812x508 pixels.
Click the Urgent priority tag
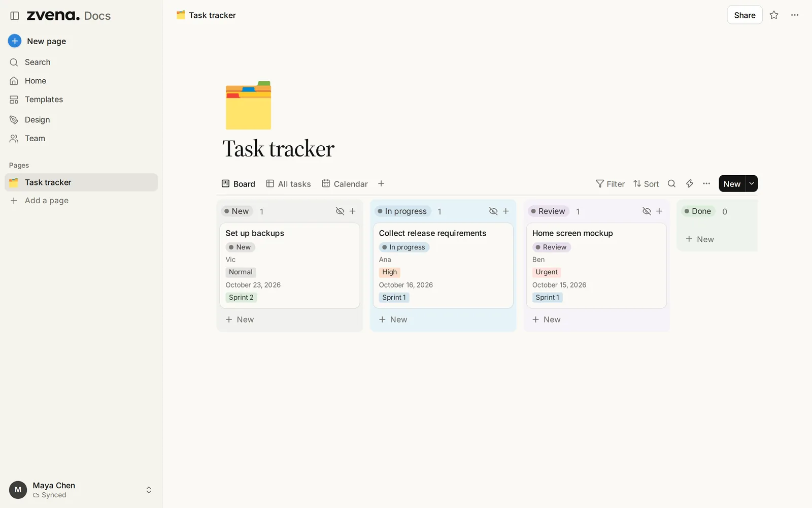547,272
